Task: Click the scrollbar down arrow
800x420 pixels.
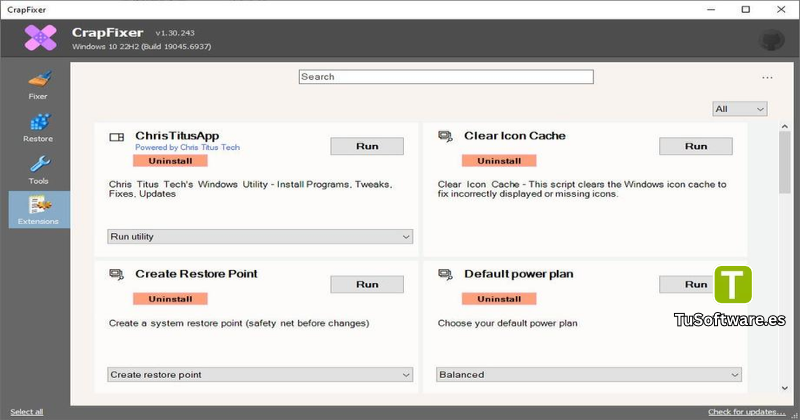Action: (784, 388)
